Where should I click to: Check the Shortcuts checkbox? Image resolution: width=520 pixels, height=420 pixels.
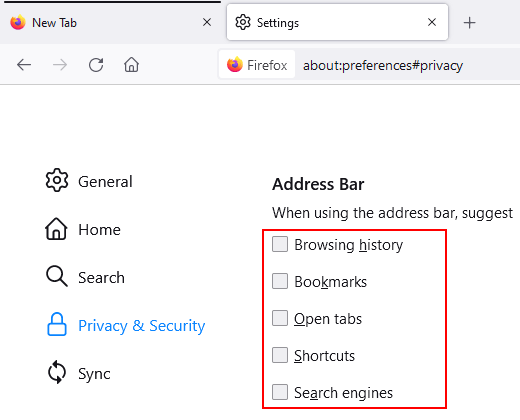click(280, 355)
